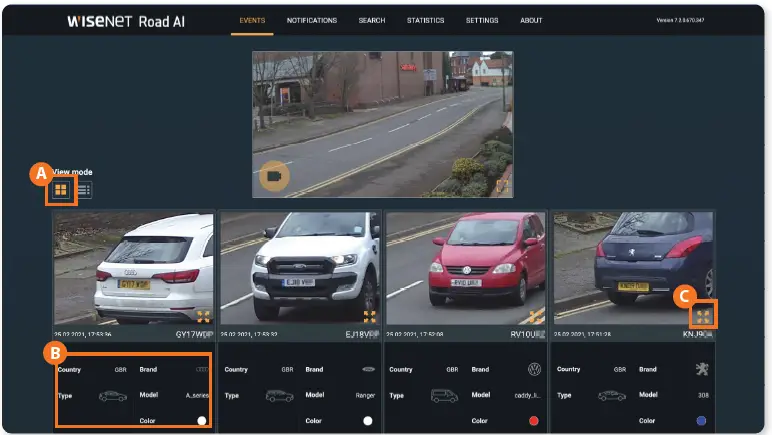
Task: Select the blue Peugeot event thumbnail
Action: tap(633, 268)
